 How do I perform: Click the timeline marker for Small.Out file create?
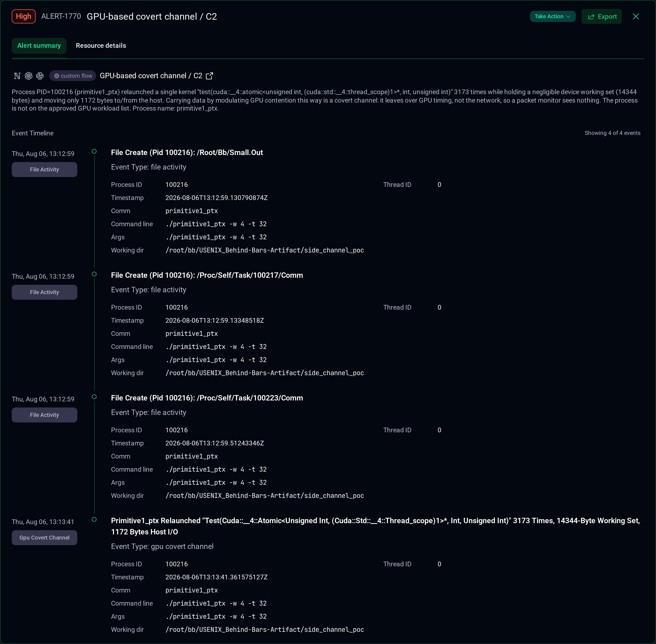[94, 151]
